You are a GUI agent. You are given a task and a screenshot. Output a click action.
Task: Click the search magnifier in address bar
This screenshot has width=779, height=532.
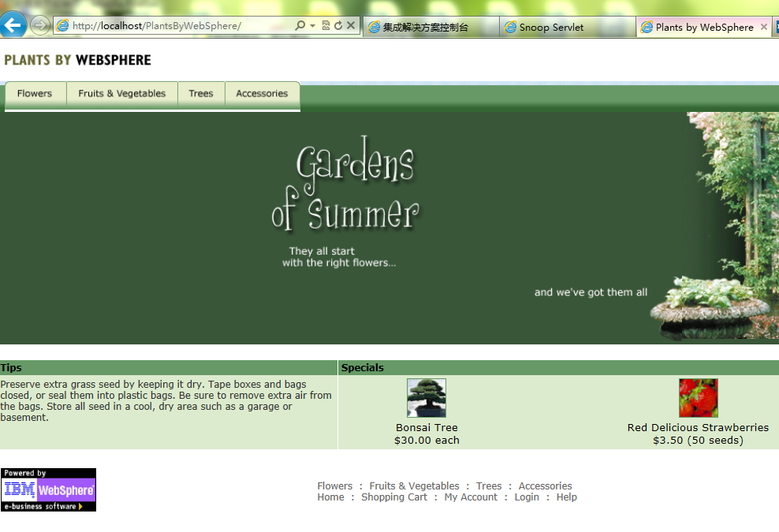point(300,25)
